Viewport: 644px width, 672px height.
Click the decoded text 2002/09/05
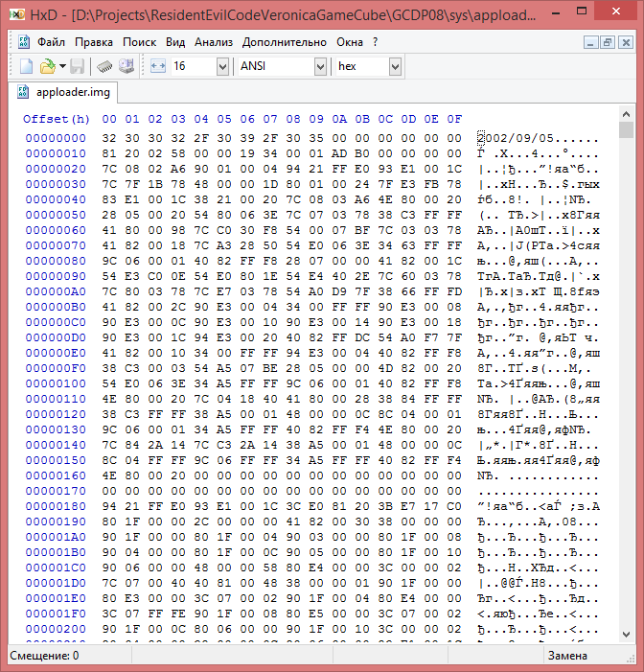tap(516, 138)
